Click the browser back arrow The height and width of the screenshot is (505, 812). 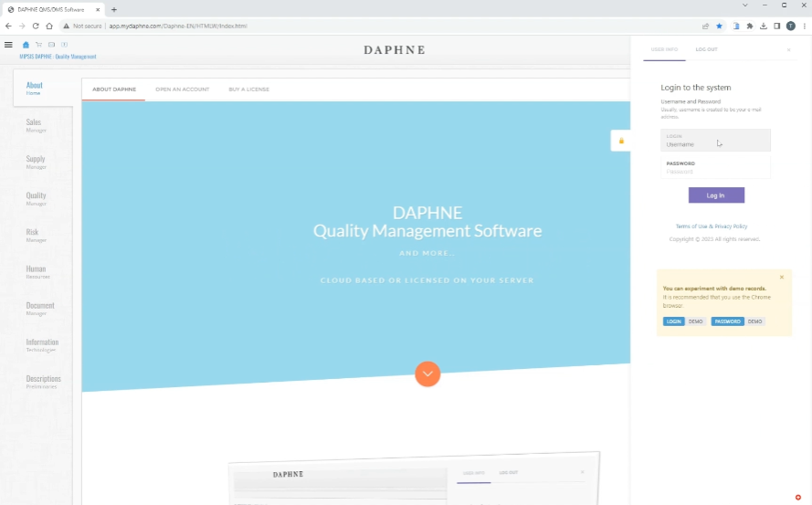pyautogui.click(x=8, y=26)
